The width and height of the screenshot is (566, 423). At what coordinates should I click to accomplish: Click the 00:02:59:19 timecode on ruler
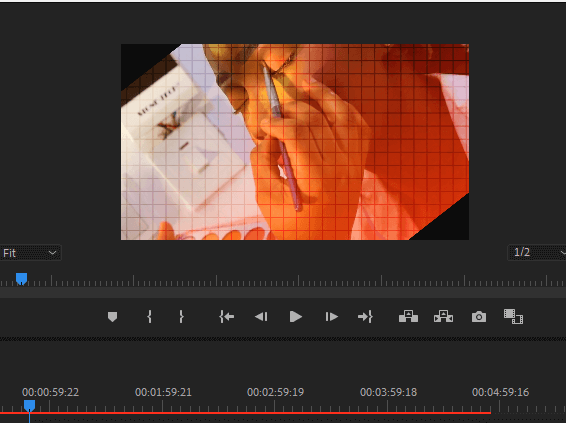click(275, 392)
